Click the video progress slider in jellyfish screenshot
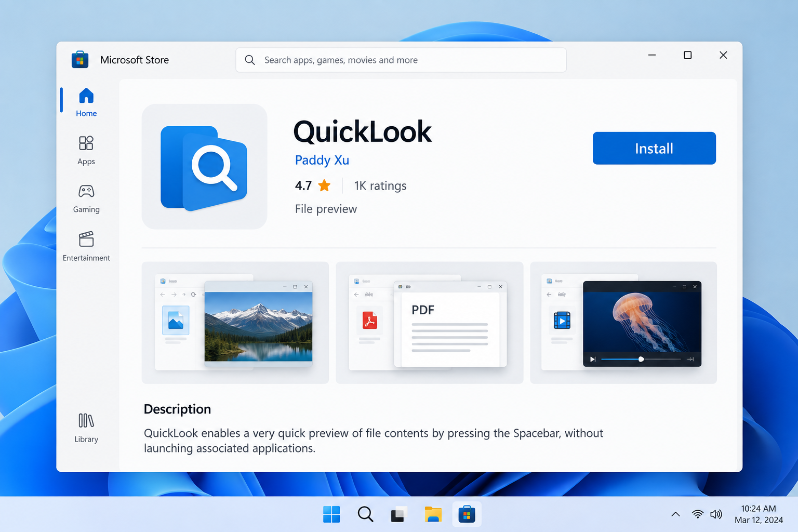 tap(641, 360)
